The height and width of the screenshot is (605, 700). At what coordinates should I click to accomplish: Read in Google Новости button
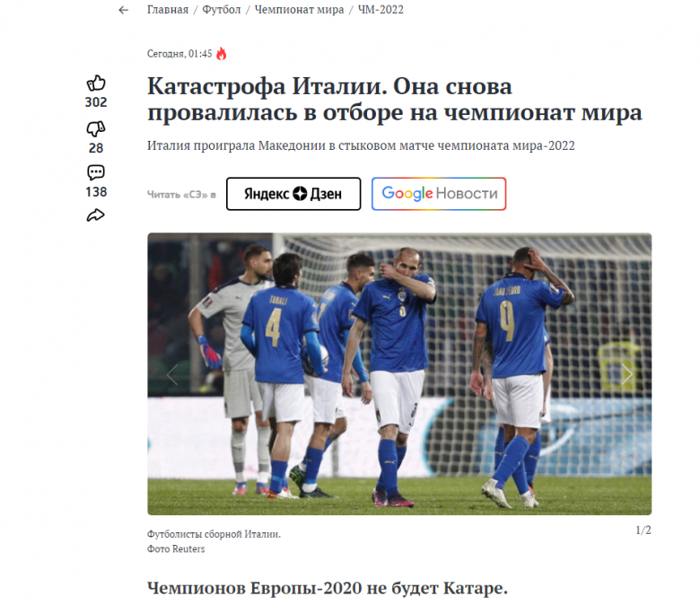(x=439, y=194)
